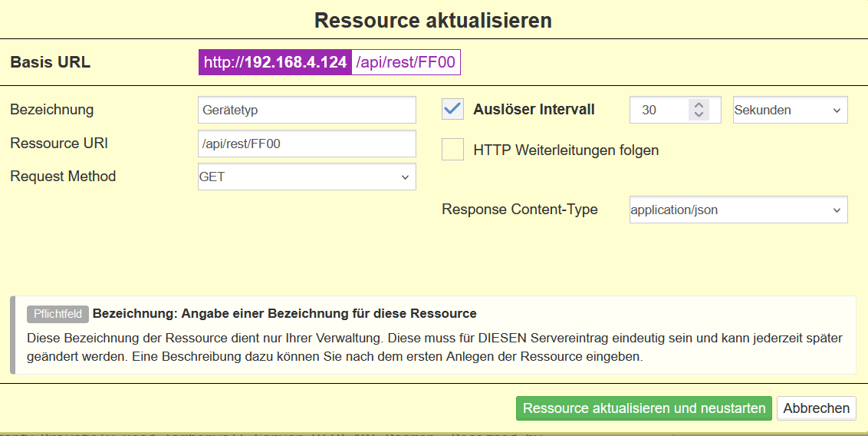Click the Bezeichnung label

51,110
